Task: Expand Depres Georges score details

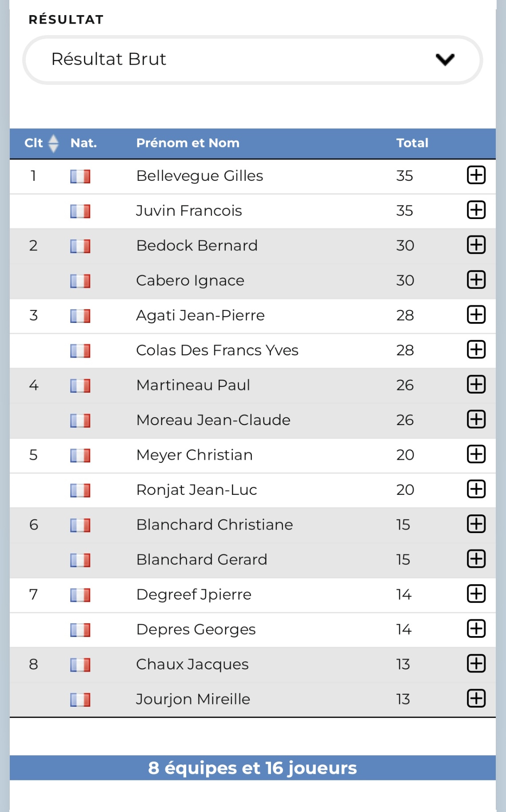Action: click(x=476, y=629)
